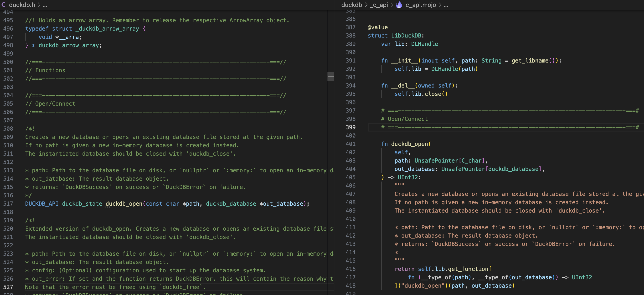644x295 pixels.
Task: Open the _c_api folder breadcrumb
Action: (x=379, y=5)
